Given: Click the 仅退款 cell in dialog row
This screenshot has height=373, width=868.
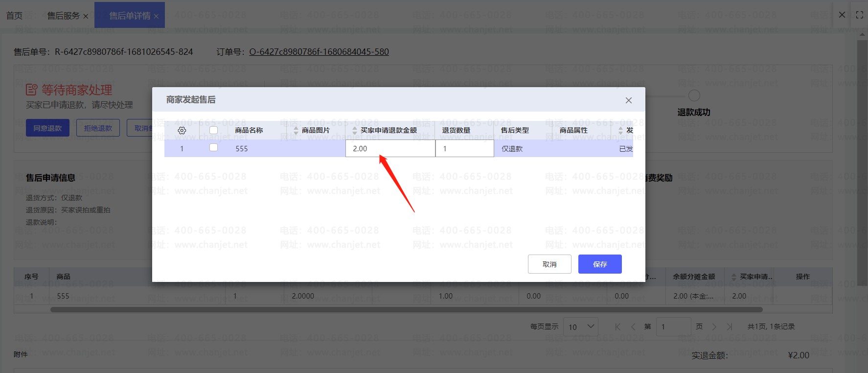Looking at the screenshot, I should click(512, 149).
